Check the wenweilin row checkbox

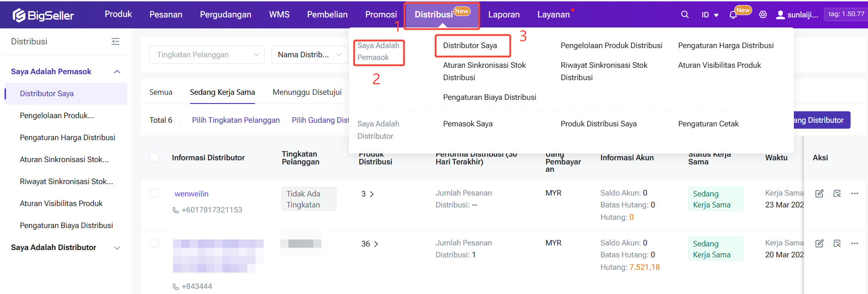[x=154, y=193]
